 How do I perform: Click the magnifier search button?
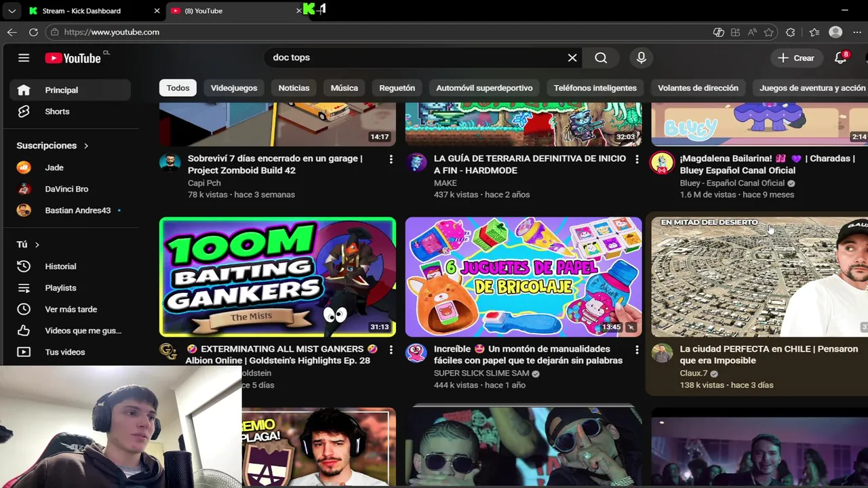tap(601, 58)
